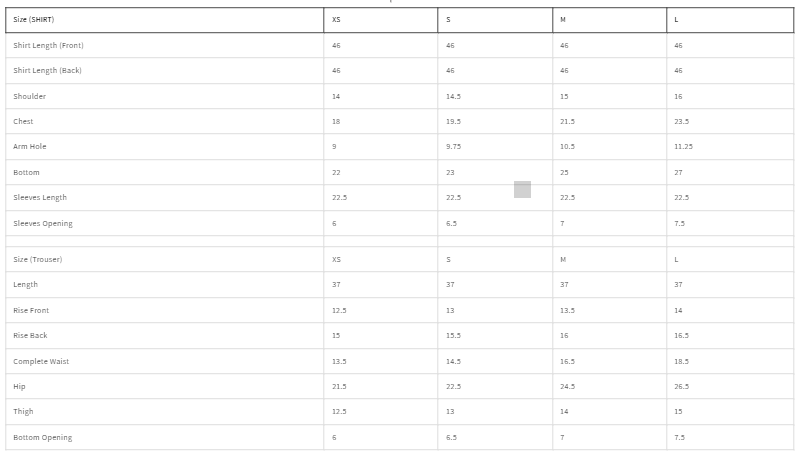
Task: Select the Chest value 19.5 for S
Action: coord(454,121)
